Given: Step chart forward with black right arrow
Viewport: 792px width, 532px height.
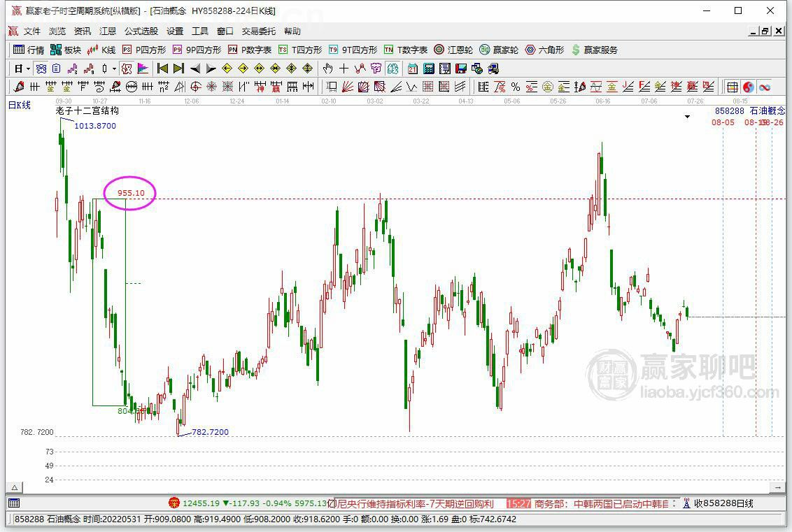Looking at the screenshot, I should (211, 69).
